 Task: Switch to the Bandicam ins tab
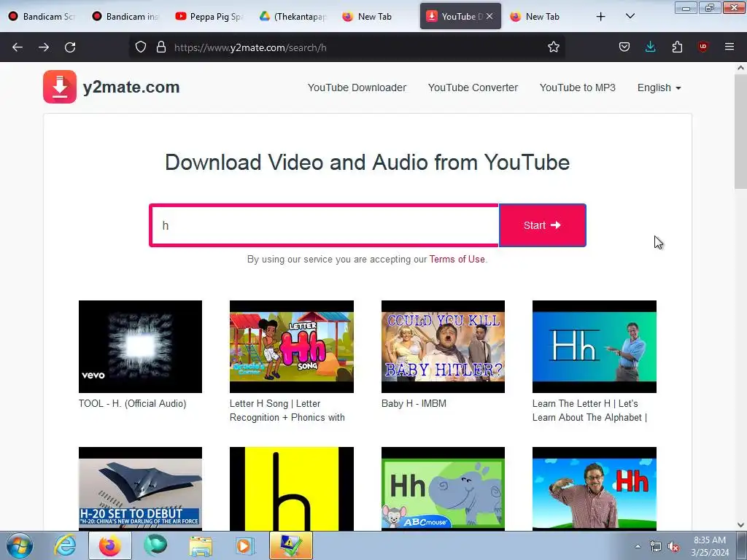click(x=125, y=17)
